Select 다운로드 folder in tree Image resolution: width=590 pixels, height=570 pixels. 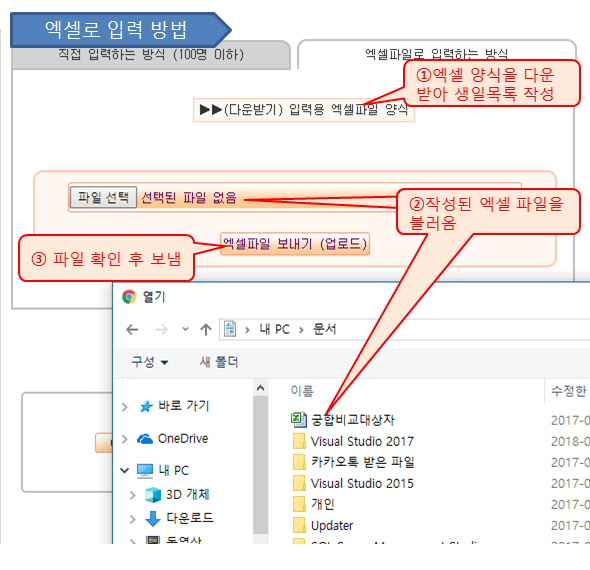click(x=190, y=518)
